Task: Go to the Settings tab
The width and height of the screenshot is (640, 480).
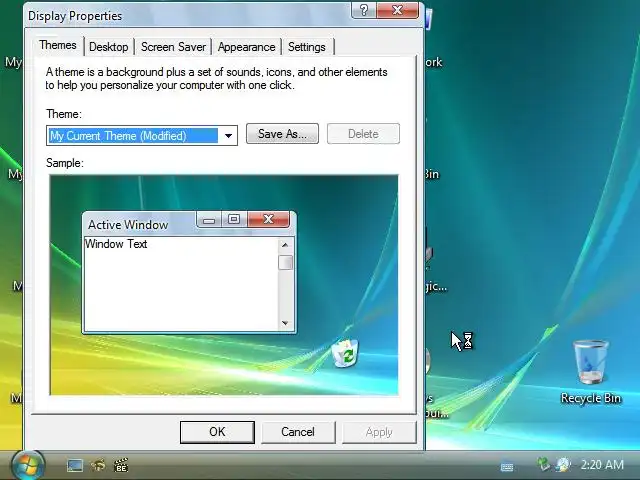Action: pyautogui.click(x=307, y=47)
